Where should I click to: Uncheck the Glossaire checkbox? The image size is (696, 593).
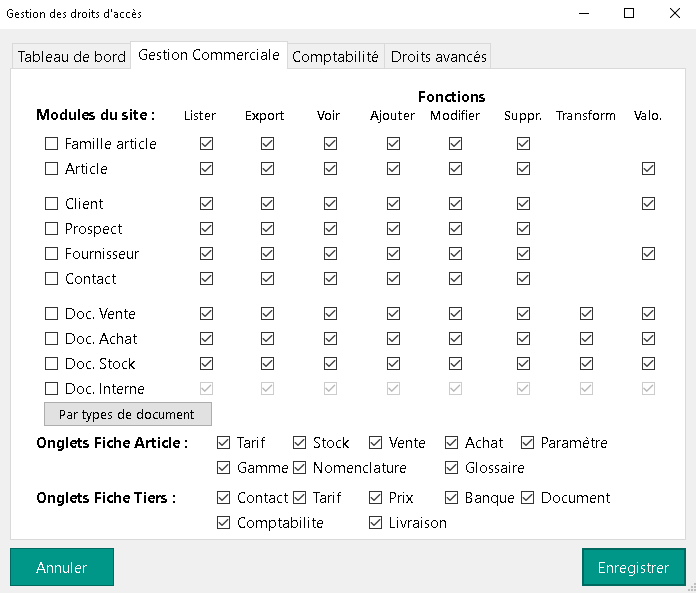click(x=452, y=468)
